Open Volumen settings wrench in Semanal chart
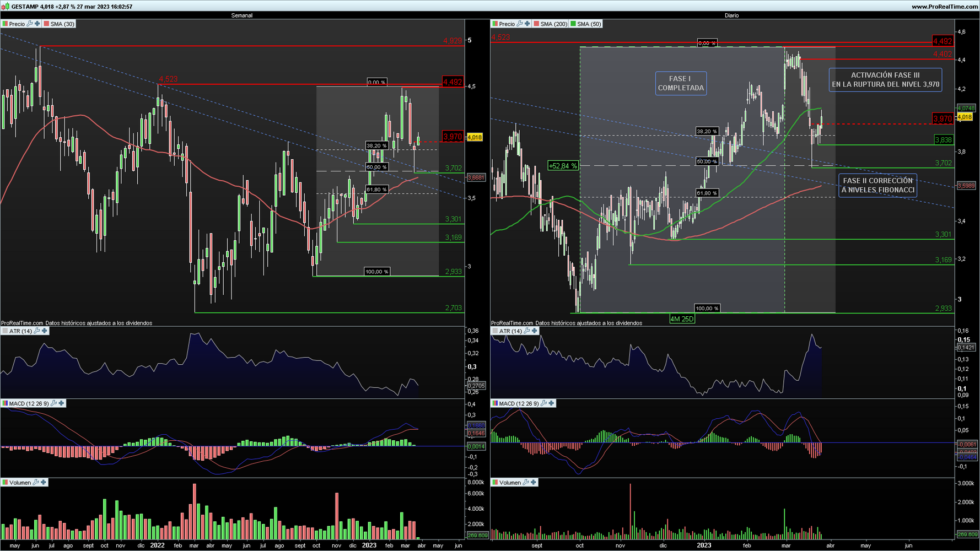Screen dimensions: 980x551 [36, 482]
